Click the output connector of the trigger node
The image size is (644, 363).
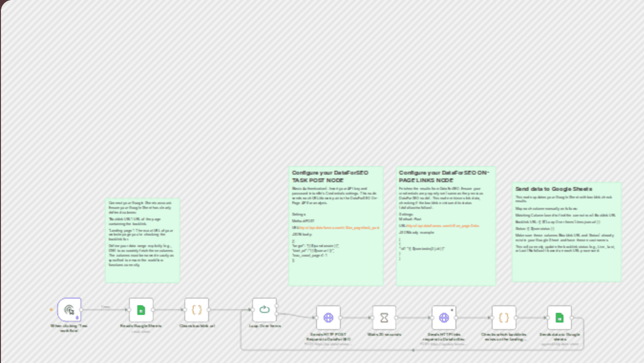tap(81, 310)
